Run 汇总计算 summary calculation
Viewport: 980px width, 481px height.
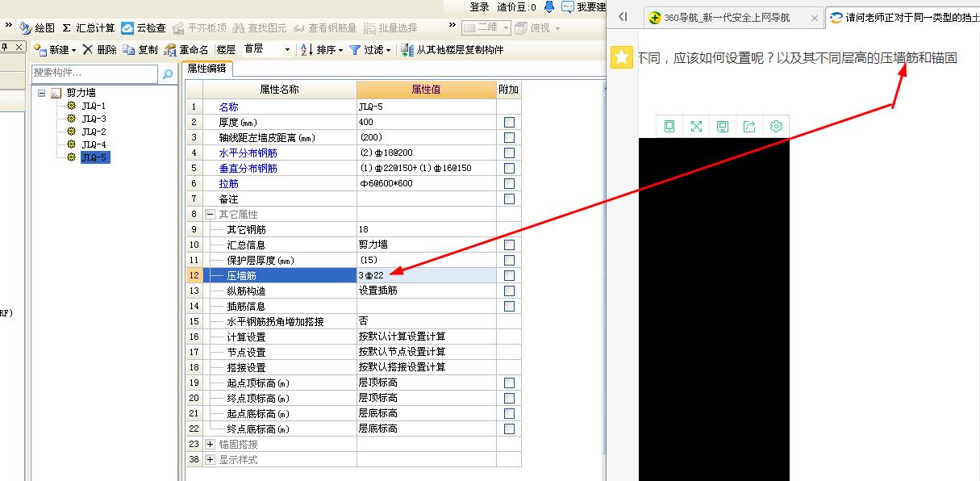(x=89, y=28)
